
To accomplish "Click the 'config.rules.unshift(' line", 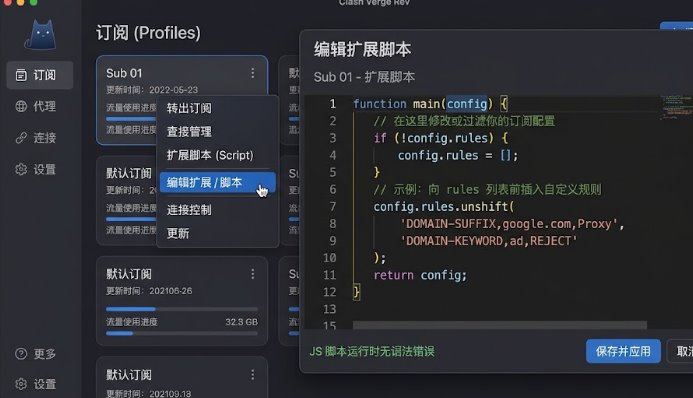I will (444, 207).
